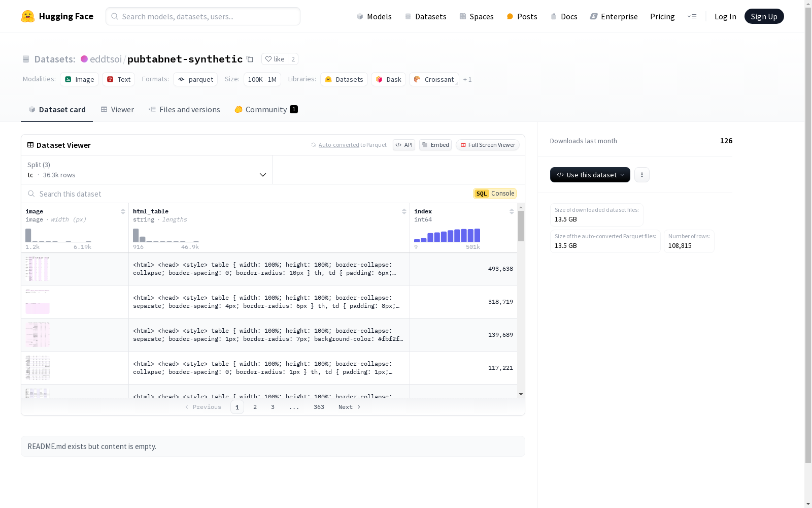Open the Docs page
Viewport: 812px width, 508px height.
[564, 16]
